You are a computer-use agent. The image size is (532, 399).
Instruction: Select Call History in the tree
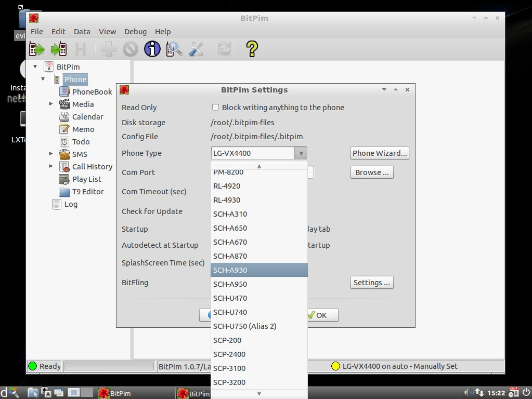[x=92, y=167]
